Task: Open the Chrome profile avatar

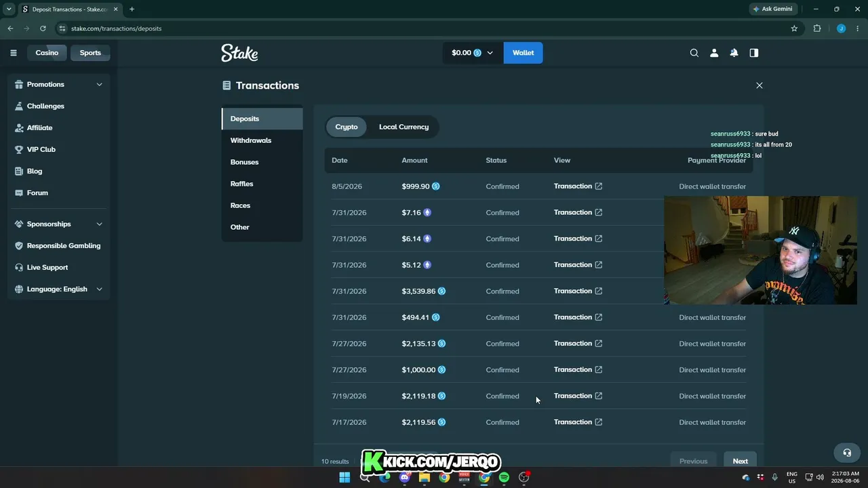Action: click(x=841, y=28)
